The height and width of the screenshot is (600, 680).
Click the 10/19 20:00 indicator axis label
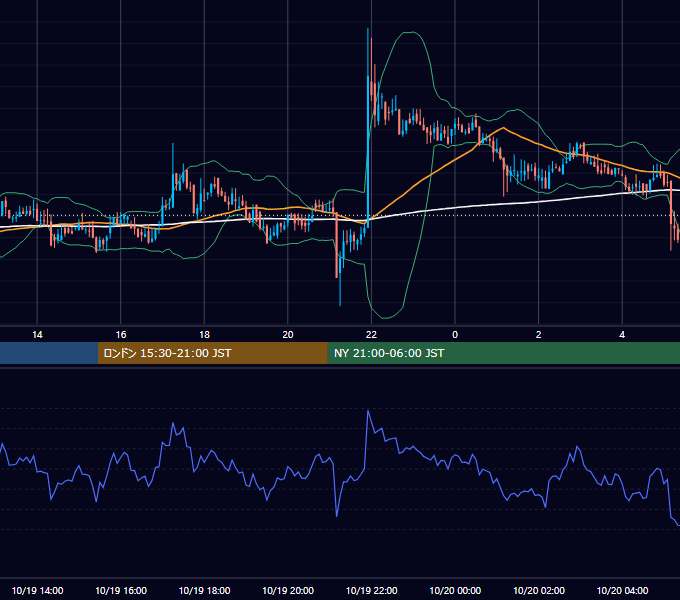pyautogui.click(x=288, y=590)
